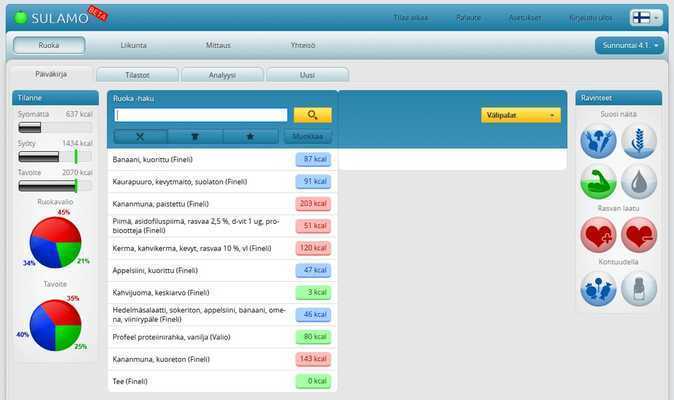Screen dimensions: 674x400
Task: Click the fruits and vegetables nutrient icon
Action: point(598,142)
